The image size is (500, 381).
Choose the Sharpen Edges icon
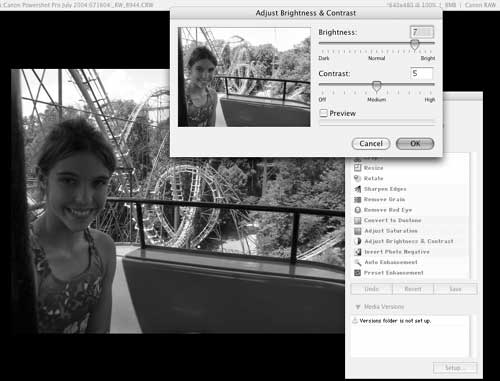pos(357,189)
